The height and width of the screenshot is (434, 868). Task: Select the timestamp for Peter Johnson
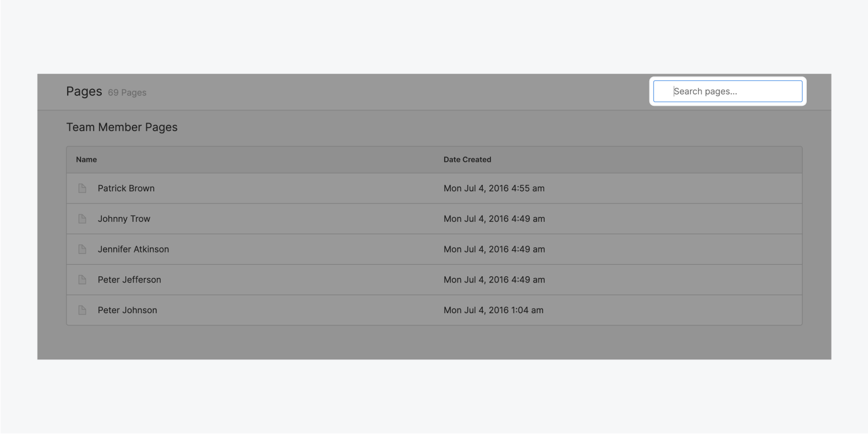click(x=493, y=310)
